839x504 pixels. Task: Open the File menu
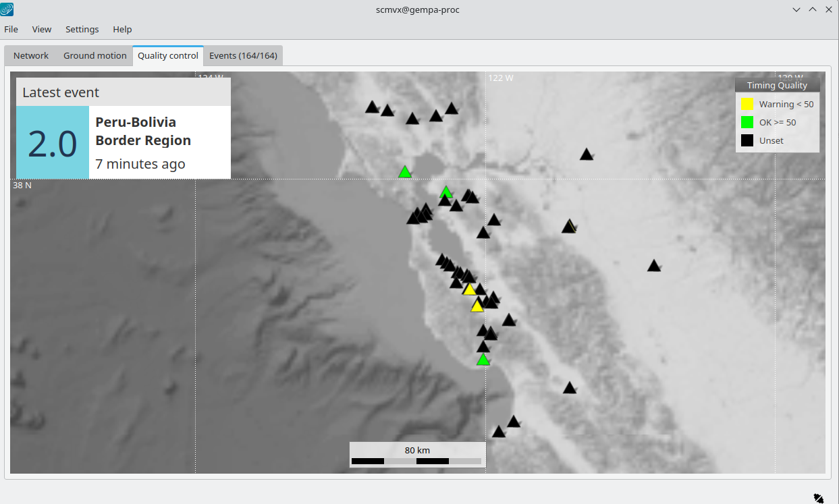(x=11, y=29)
